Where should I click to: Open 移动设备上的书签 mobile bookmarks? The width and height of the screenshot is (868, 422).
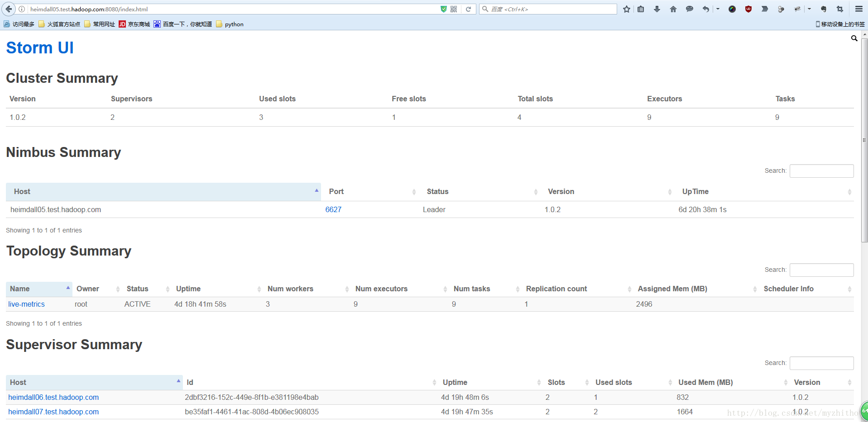[x=840, y=24]
